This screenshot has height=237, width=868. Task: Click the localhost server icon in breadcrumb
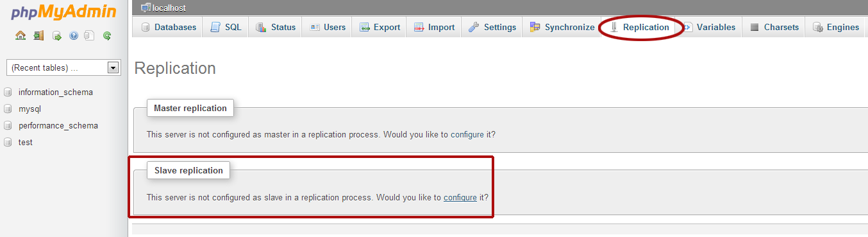pos(146,8)
